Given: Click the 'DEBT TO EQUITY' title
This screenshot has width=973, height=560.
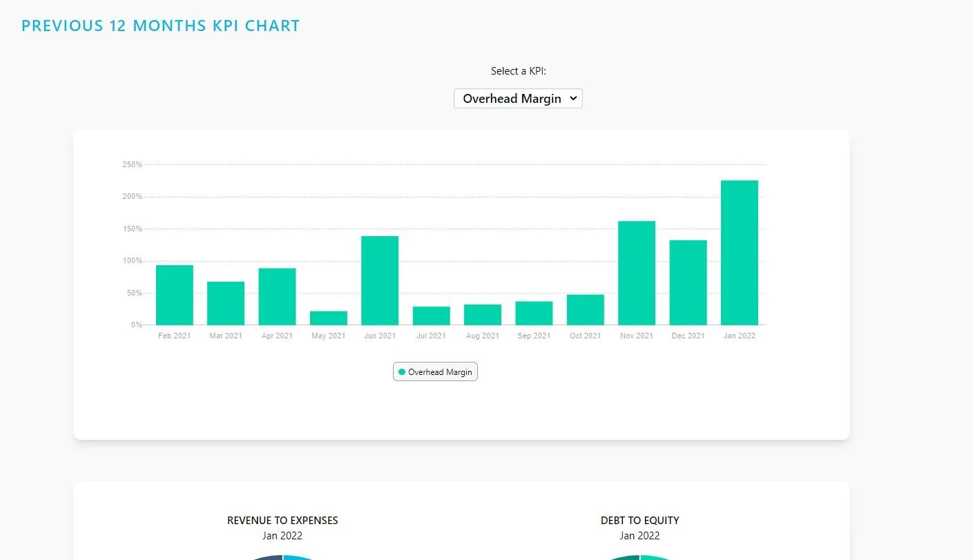Looking at the screenshot, I should [x=640, y=520].
